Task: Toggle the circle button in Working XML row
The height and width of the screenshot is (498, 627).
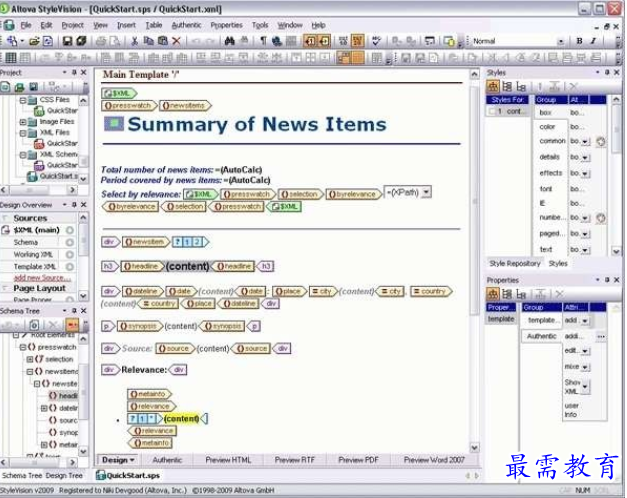Action: 70,254
